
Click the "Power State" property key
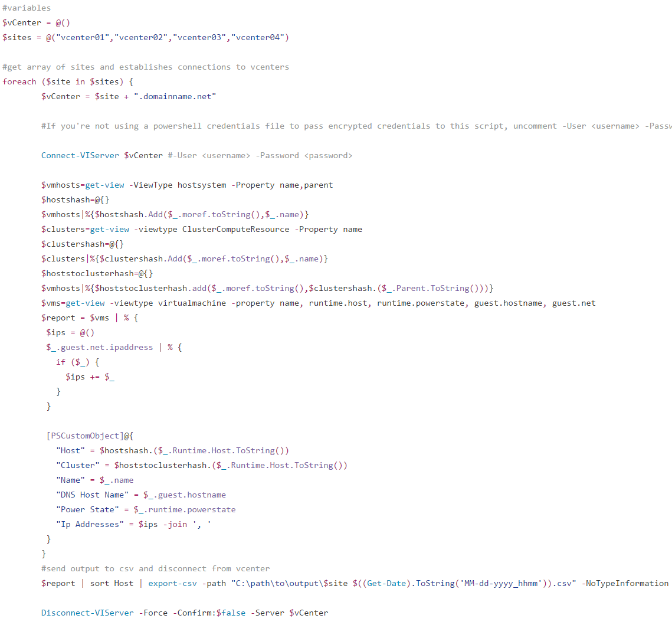pos(88,510)
